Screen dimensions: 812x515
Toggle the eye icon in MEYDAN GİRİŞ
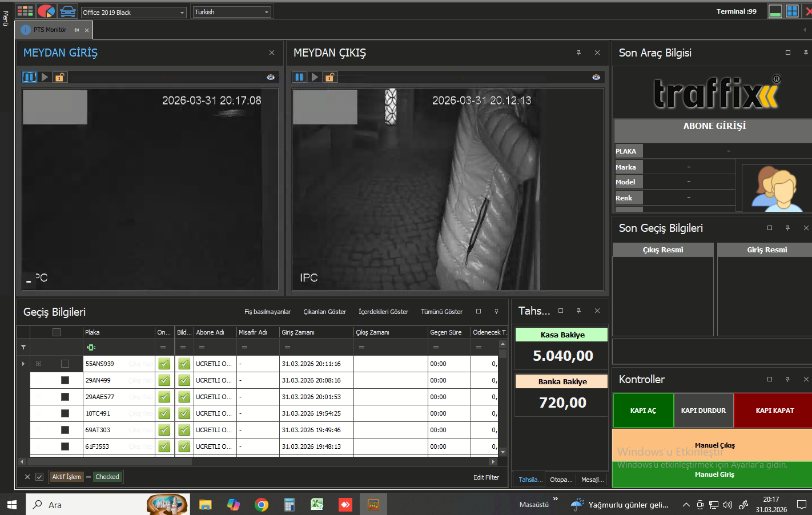[271, 77]
